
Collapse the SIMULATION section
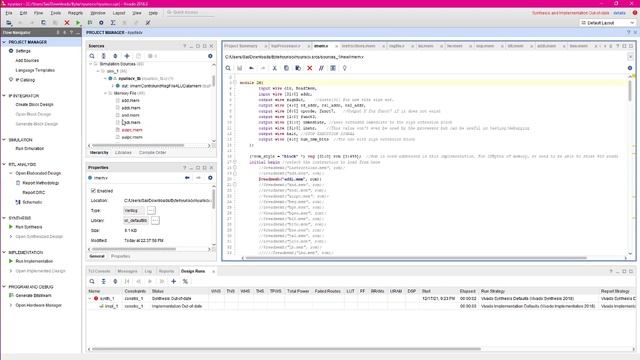(x=4, y=140)
